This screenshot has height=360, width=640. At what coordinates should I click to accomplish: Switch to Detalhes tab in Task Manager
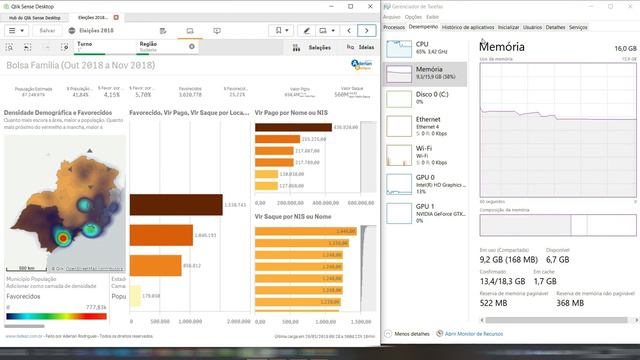[555, 27]
